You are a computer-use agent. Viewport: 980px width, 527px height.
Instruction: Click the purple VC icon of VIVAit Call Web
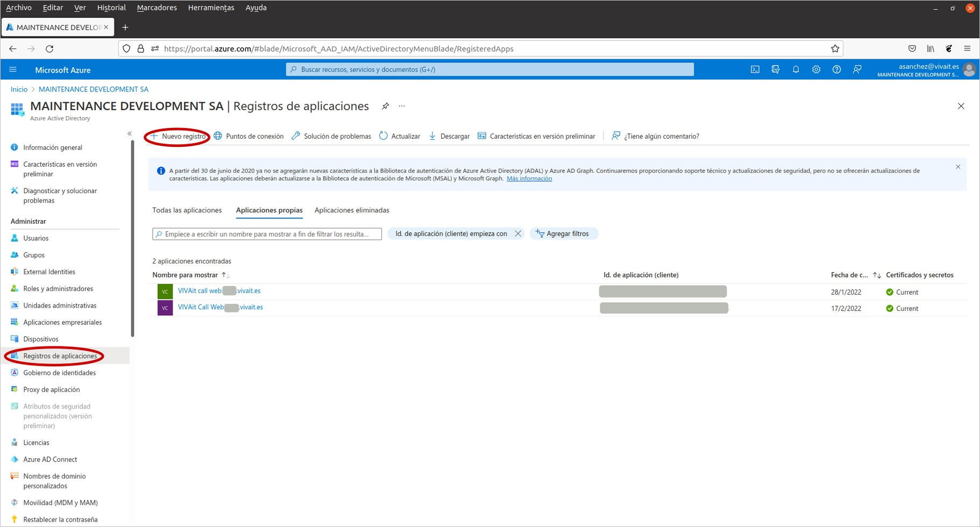pos(165,308)
